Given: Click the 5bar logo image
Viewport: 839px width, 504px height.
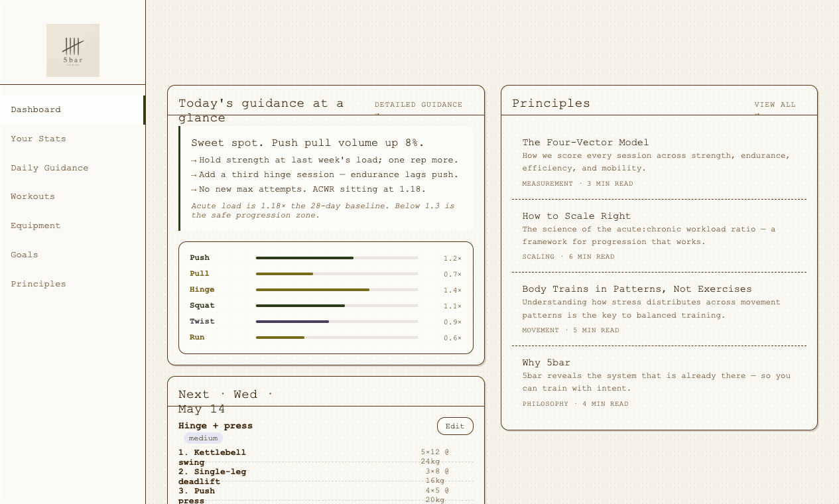Looking at the screenshot, I should coord(73,50).
